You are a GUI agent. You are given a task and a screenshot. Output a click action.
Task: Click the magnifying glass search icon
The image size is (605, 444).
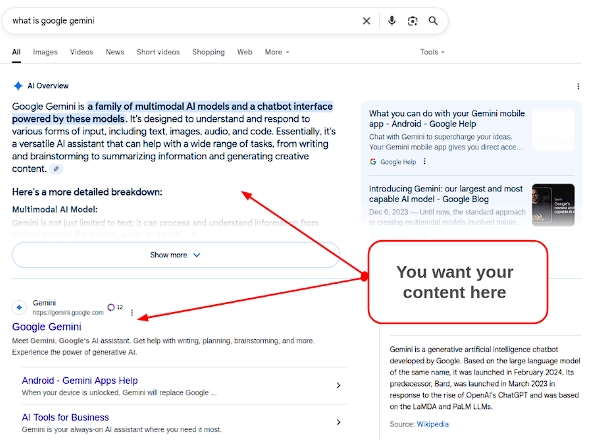click(433, 20)
